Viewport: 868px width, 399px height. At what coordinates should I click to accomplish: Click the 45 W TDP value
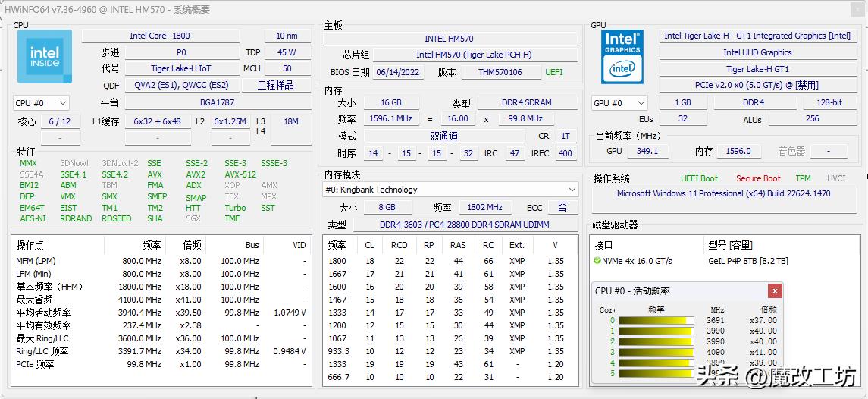(x=287, y=52)
